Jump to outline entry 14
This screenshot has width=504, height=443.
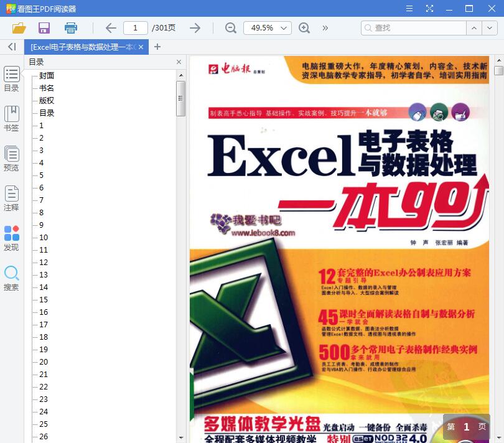tap(44, 287)
